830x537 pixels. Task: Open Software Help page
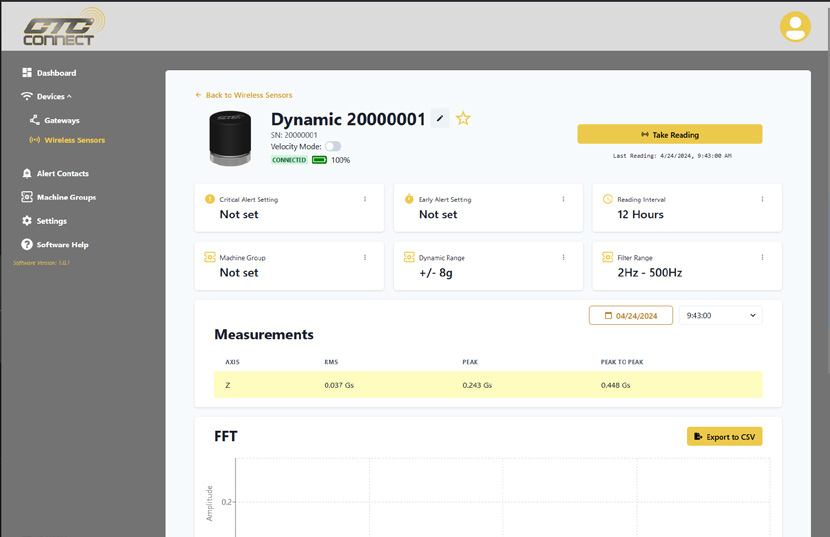coord(62,245)
